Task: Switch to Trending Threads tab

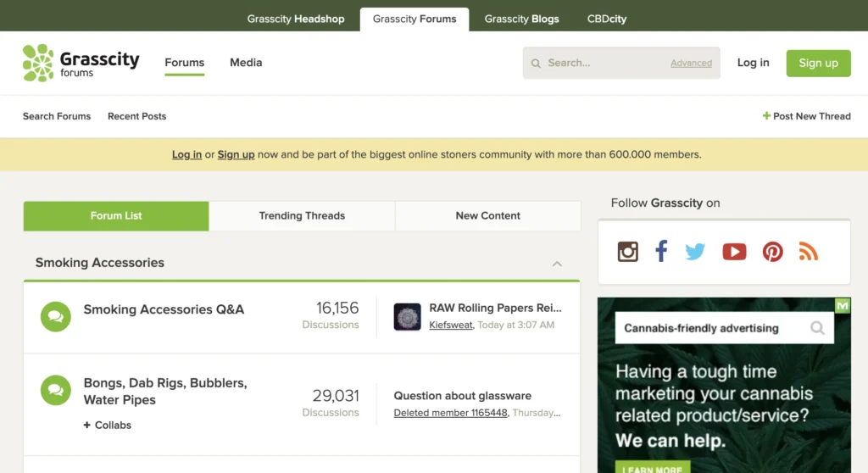Action: pos(302,216)
